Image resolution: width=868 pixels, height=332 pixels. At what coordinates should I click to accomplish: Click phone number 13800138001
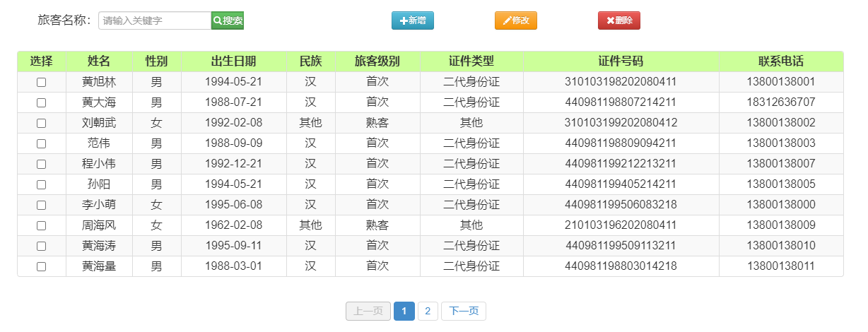(x=781, y=82)
